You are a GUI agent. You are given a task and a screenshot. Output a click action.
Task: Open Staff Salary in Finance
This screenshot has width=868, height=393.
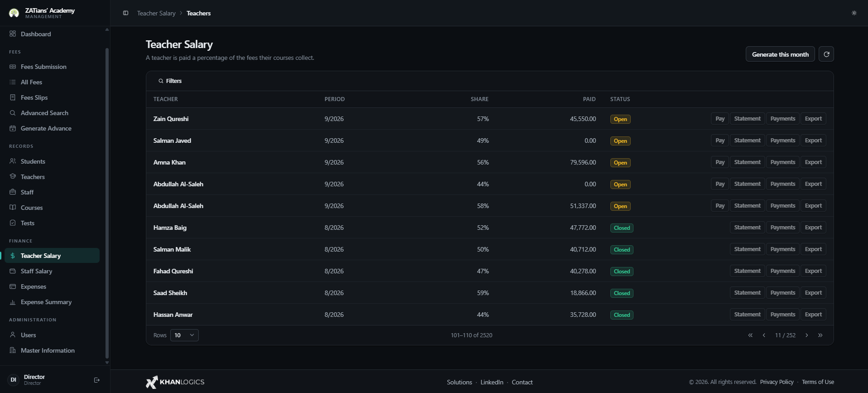52,271
